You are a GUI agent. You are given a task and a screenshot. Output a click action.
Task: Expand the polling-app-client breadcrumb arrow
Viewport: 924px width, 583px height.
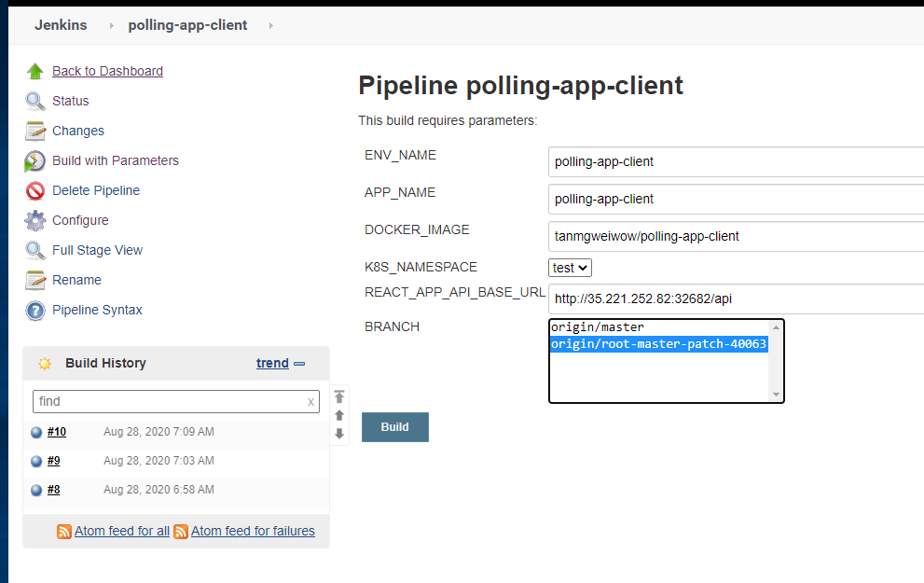270,25
